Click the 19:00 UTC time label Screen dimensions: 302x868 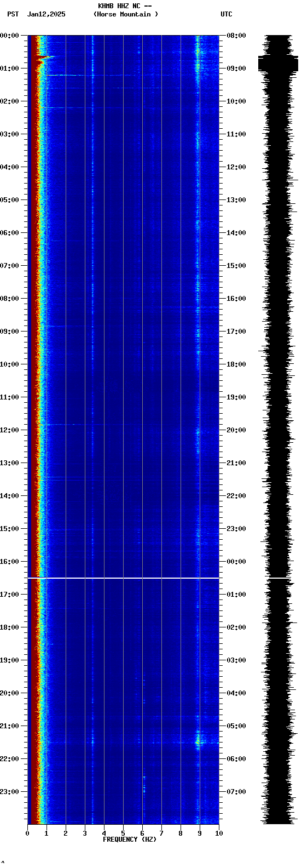point(236,397)
